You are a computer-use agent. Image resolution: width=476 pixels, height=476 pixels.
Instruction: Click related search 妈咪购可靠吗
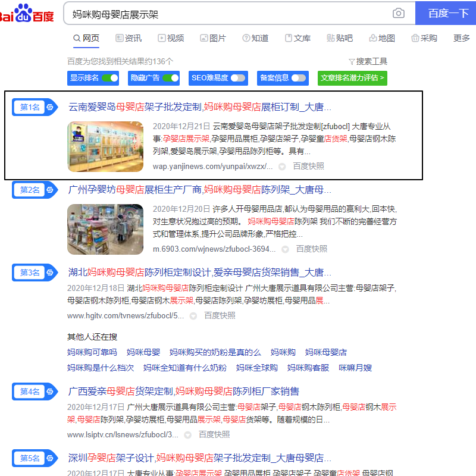92,352
